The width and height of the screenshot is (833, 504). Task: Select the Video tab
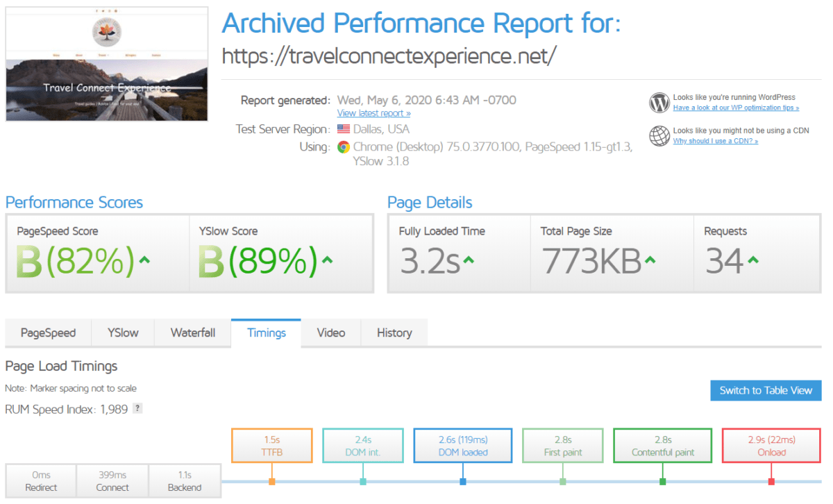click(330, 333)
